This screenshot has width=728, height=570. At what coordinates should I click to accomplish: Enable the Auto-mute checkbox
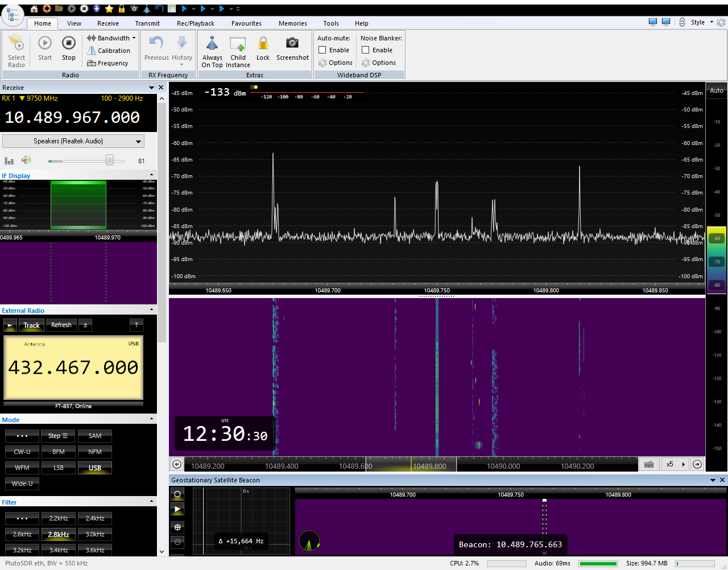(322, 50)
